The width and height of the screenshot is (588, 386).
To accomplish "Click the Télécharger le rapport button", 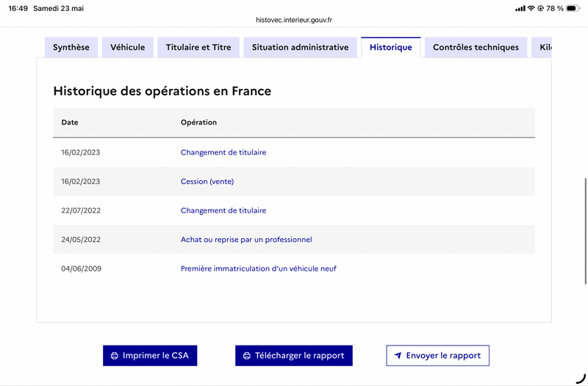I will [294, 356].
